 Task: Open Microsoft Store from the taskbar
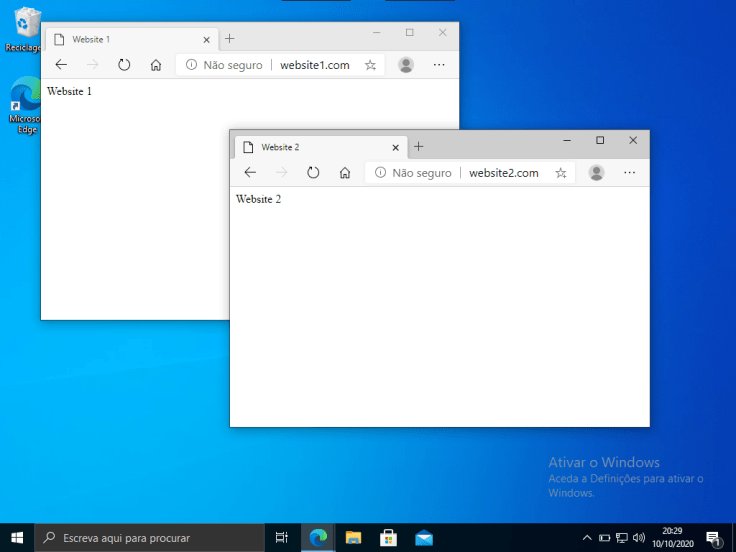388,538
